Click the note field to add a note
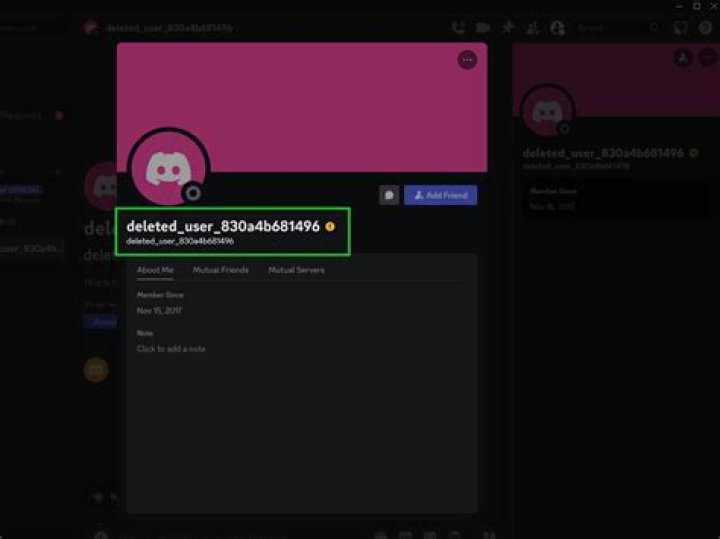This screenshot has height=539, width=720. point(171,349)
